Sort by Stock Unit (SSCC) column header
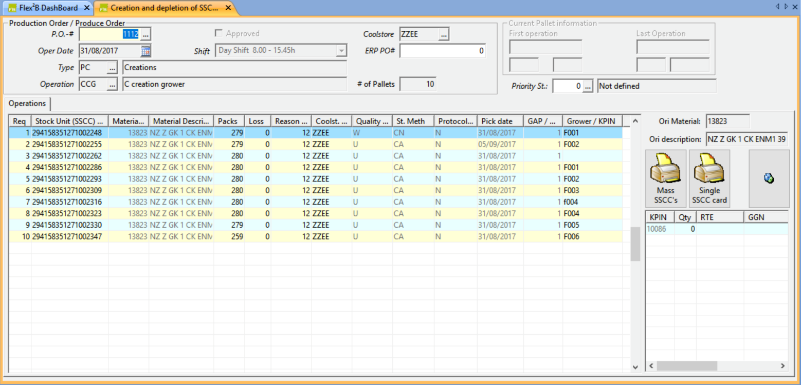 tap(69, 122)
